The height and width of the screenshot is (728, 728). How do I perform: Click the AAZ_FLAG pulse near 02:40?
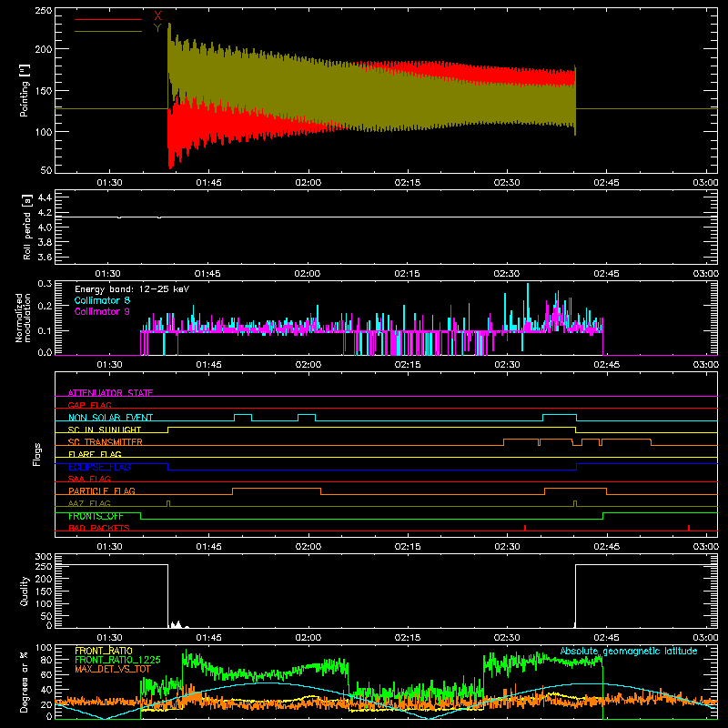[x=575, y=503]
